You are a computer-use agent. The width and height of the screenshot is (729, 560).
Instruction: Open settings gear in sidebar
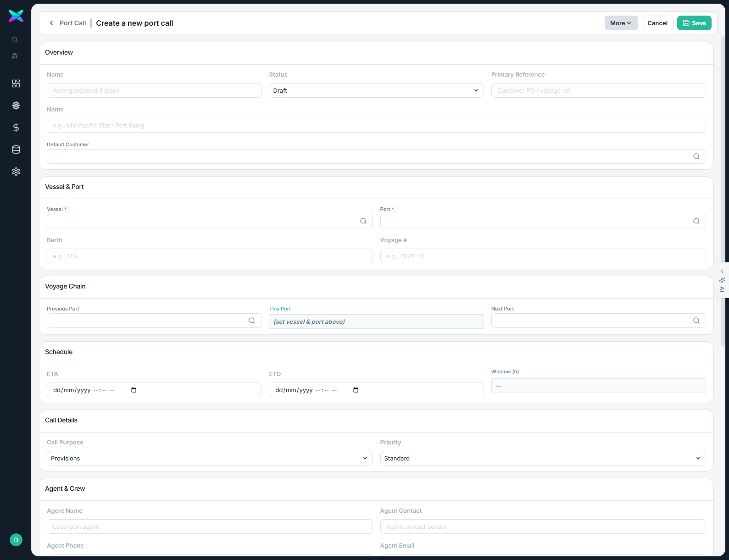point(16,172)
